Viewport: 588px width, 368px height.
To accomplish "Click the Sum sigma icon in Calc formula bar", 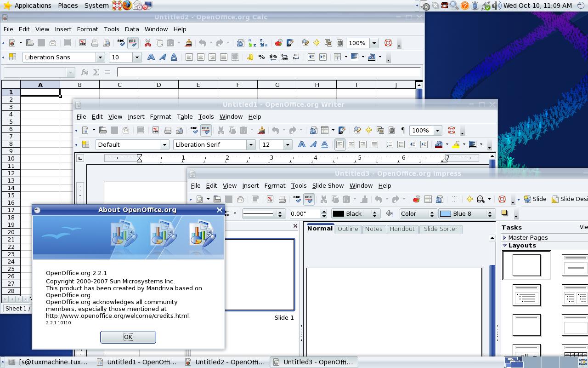I will [96, 72].
